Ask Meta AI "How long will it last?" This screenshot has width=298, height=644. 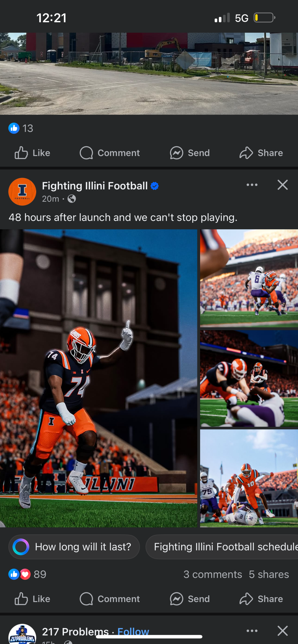click(74, 547)
